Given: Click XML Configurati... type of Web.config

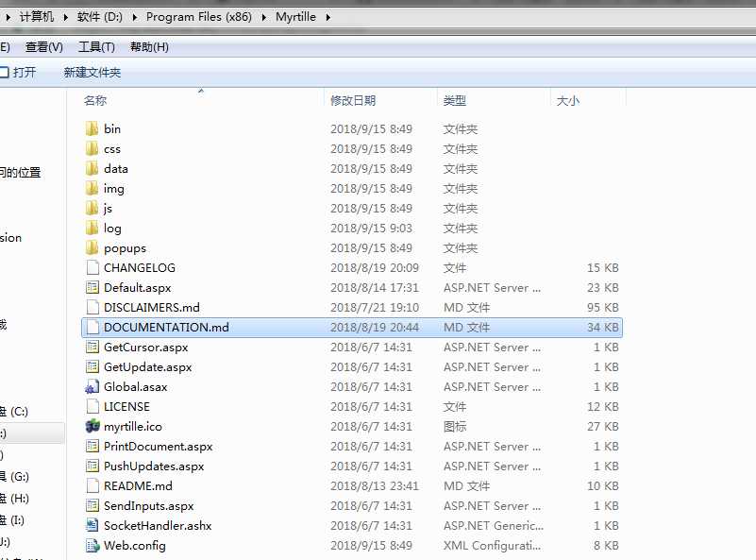Looking at the screenshot, I should click(492, 546).
